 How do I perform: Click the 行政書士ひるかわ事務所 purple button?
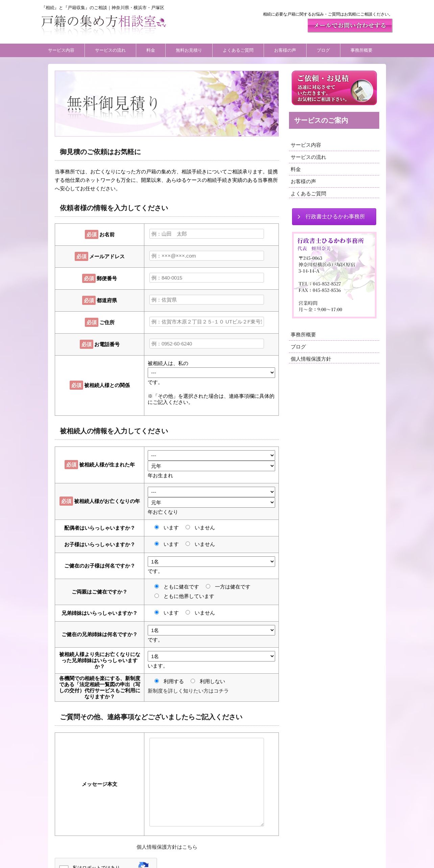tap(334, 217)
